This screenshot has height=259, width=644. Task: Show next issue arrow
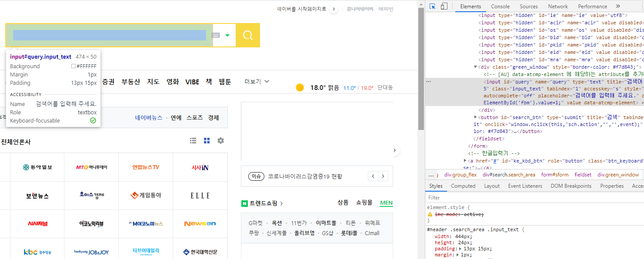pos(383,176)
